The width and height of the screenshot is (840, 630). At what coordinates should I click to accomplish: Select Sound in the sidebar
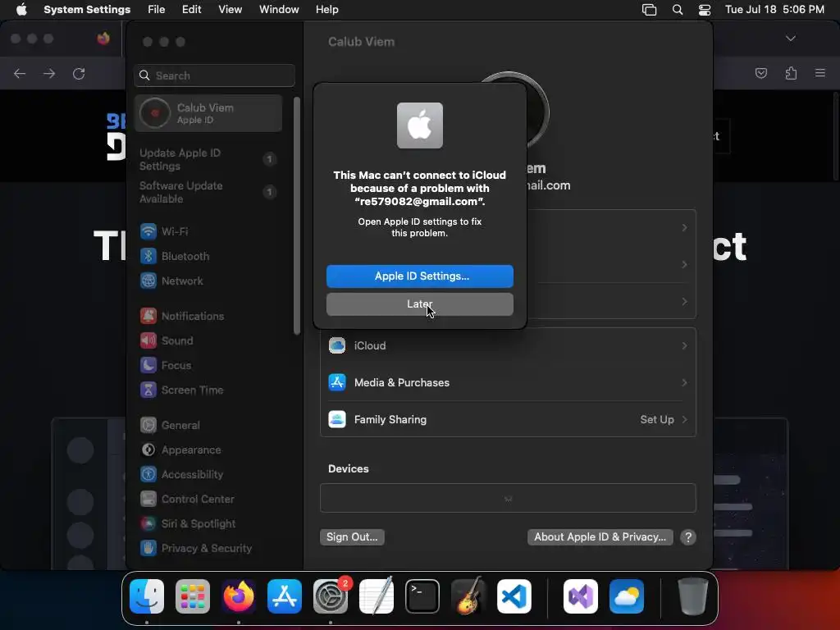pos(208,340)
